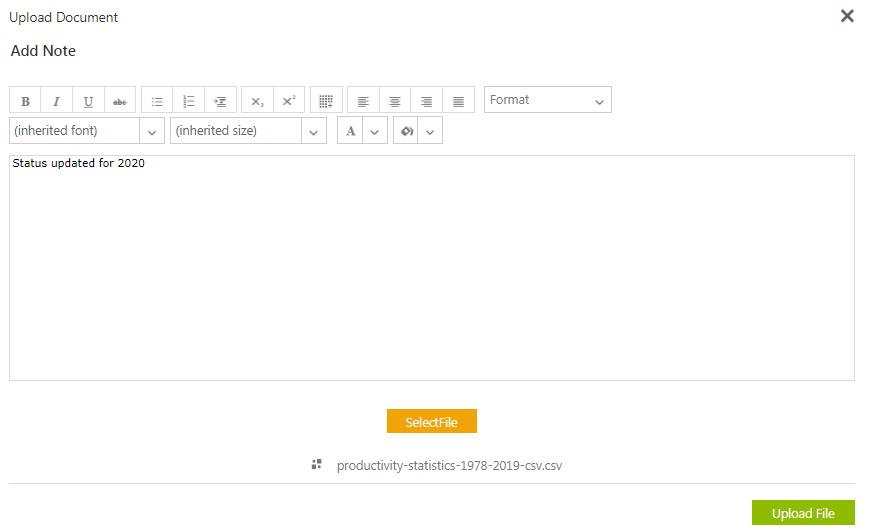Open the insert table grid
Screen dimensions: 869x529
[x=326, y=101]
